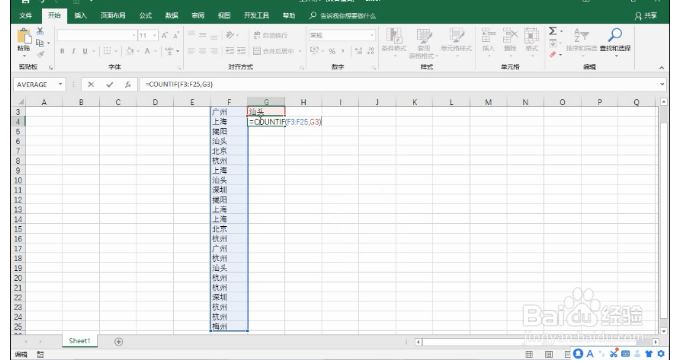The image size is (681, 361).
Task: Toggle Bold formatting
Action: tap(62, 51)
